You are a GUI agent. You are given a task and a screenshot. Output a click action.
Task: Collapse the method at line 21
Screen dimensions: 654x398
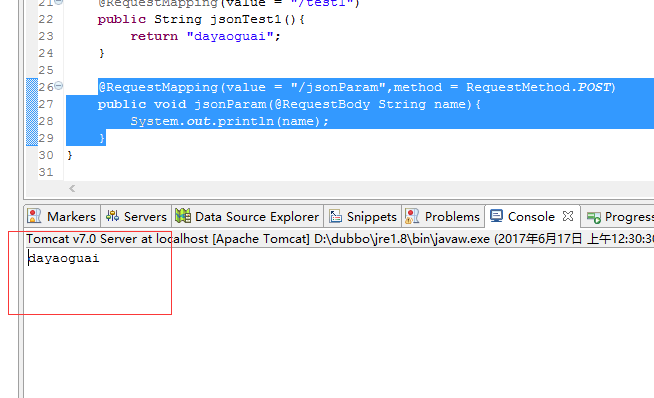point(59,2)
